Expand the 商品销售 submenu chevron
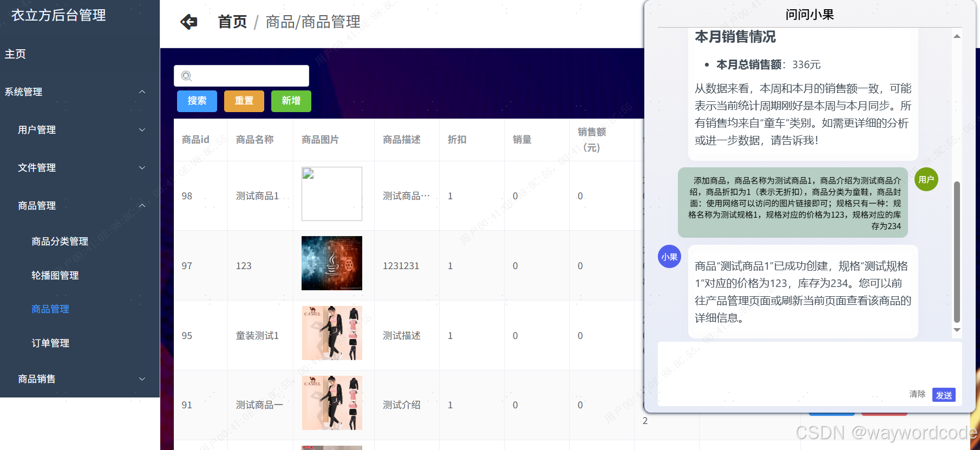Screen dimensions: 980x450 [142, 379]
